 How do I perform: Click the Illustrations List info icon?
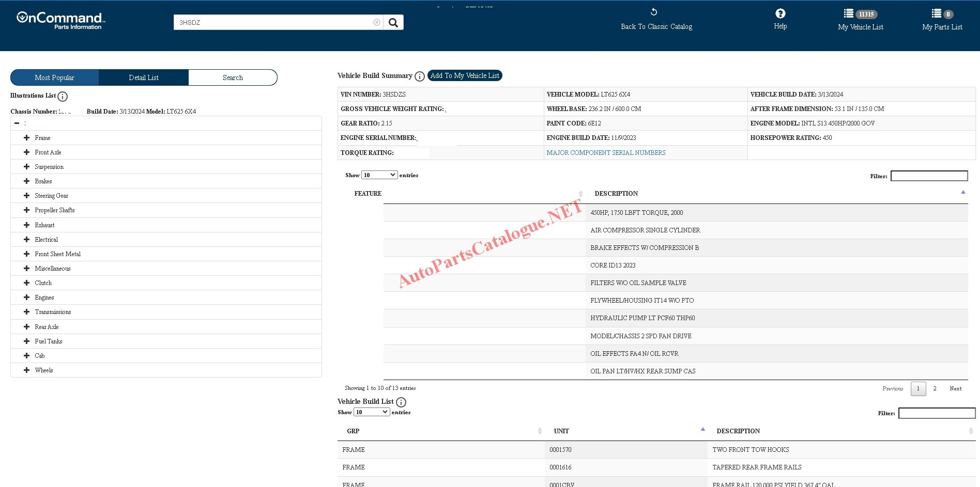pyautogui.click(x=63, y=97)
